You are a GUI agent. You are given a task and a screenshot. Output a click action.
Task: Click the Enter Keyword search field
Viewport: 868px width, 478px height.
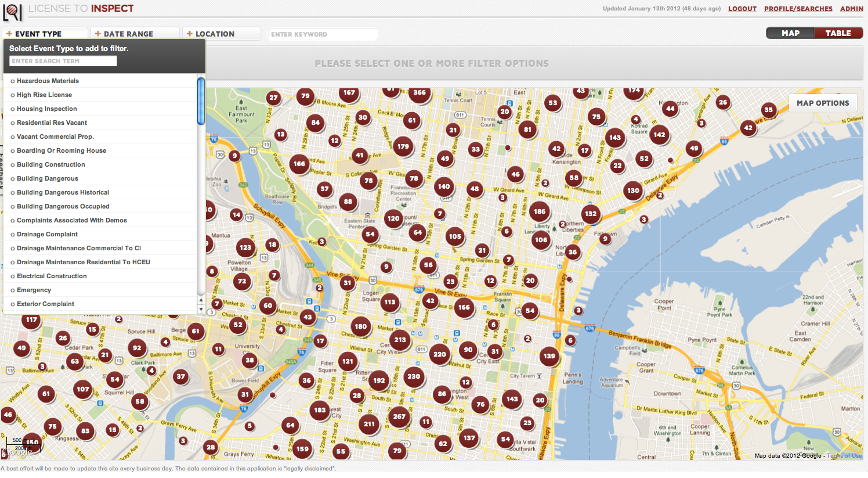click(323, 34)
